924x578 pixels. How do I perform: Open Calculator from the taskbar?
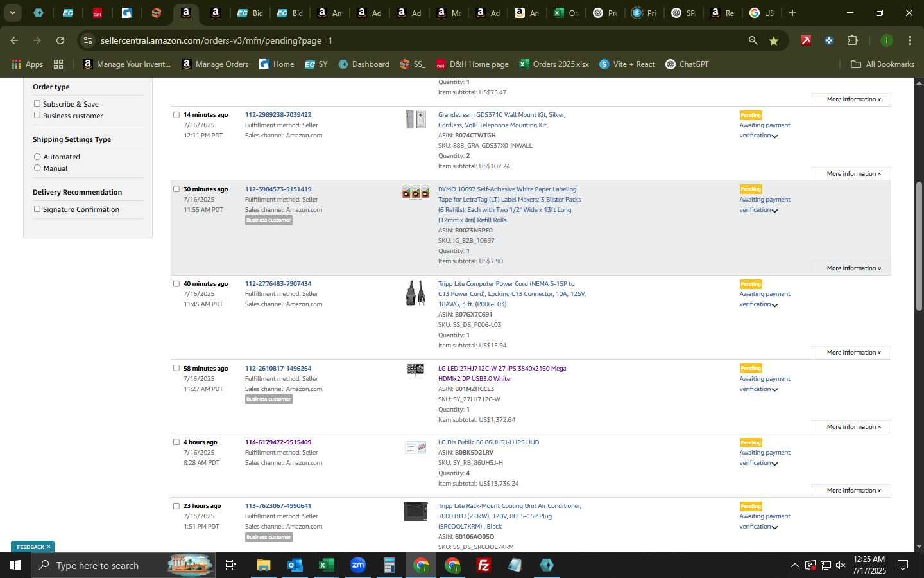click(x=389, y=565)
